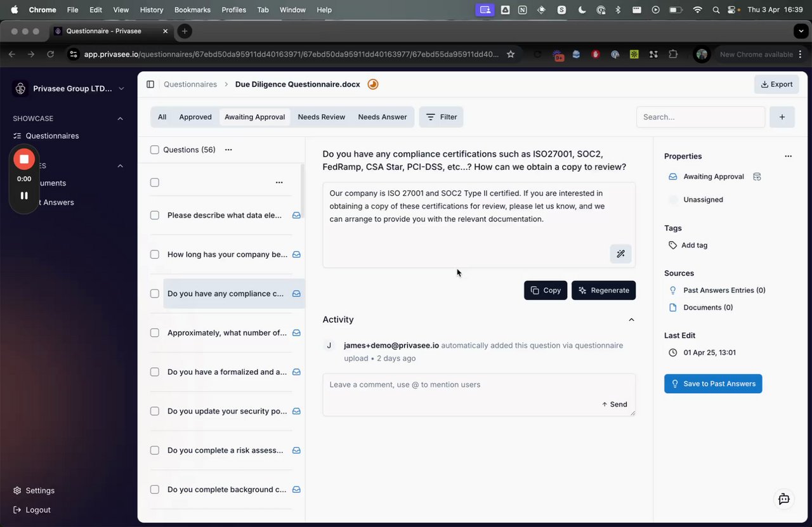This screenshot has height=527, width=812.
Task: Check 'Please describe what data ele...' question
Action: (x=155, y=216)
